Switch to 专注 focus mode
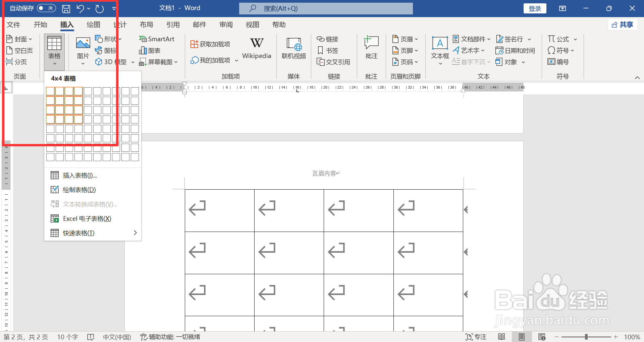This screenshot has width=644, height=342. (x=476, y=337)
